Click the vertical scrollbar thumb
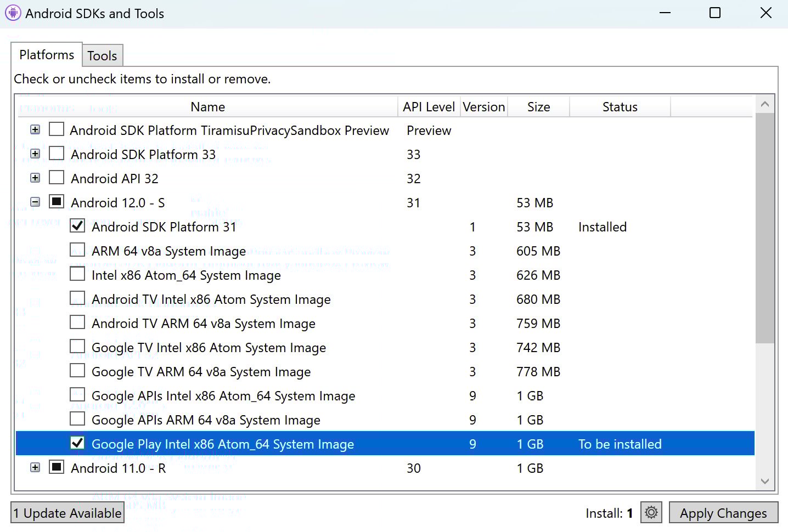The image size is (788, 532). [x=765, y=228]
